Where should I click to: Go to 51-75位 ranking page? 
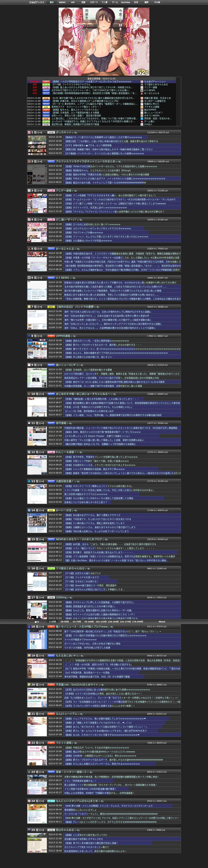[x=76, y=622]
